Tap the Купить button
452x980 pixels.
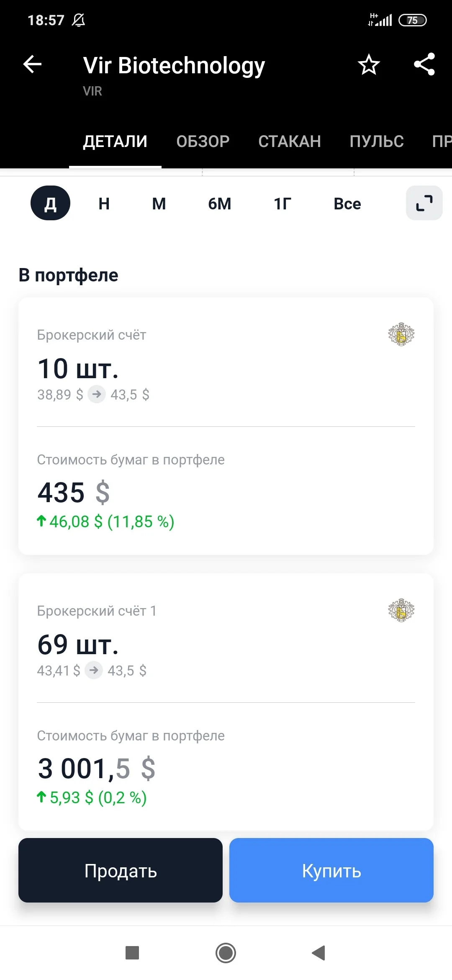(x=331, y=870)
